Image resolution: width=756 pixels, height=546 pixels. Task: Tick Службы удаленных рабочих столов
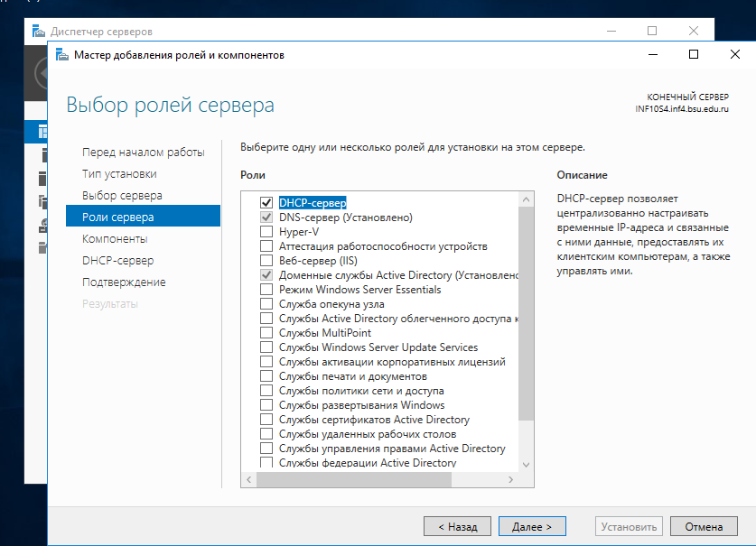point(266,434)
